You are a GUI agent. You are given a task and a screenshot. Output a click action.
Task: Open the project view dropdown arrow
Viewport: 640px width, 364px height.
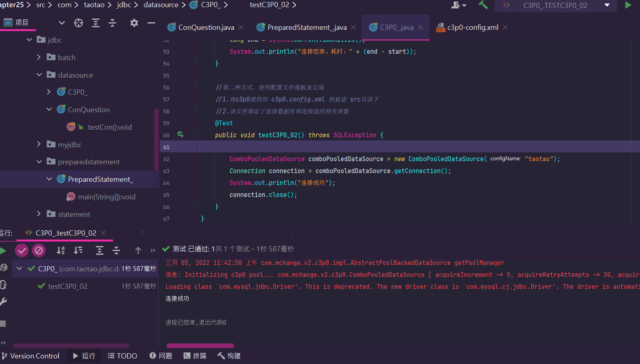(x=62, y=23)
